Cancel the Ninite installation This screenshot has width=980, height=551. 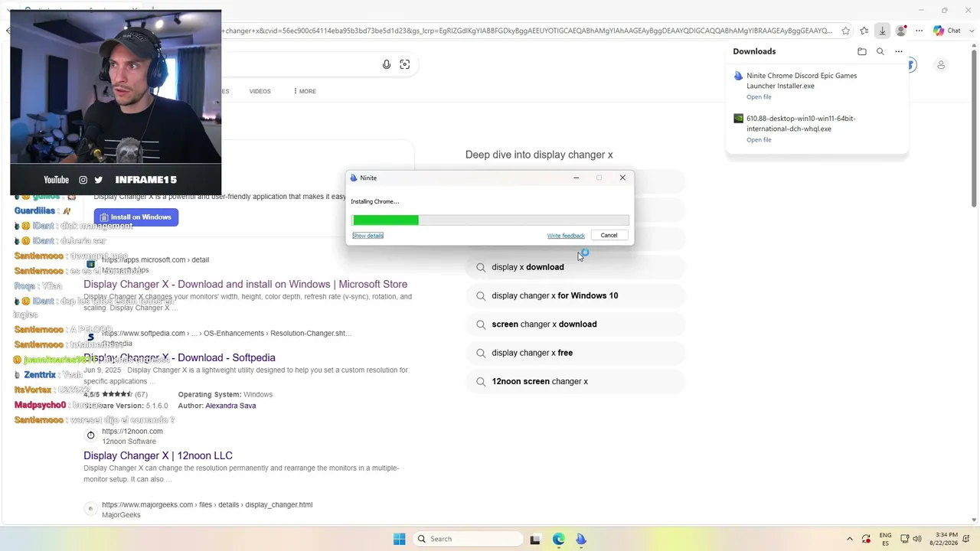609,236
